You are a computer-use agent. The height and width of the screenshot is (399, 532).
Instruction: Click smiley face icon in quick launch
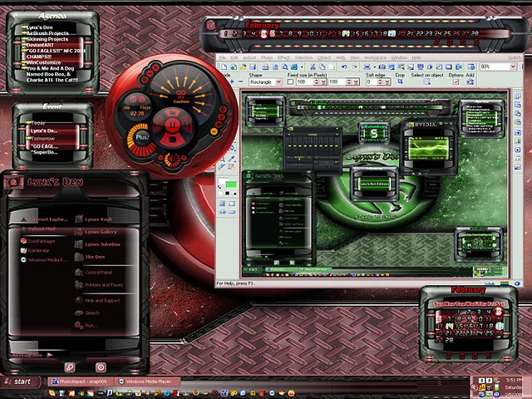point(291,393)
